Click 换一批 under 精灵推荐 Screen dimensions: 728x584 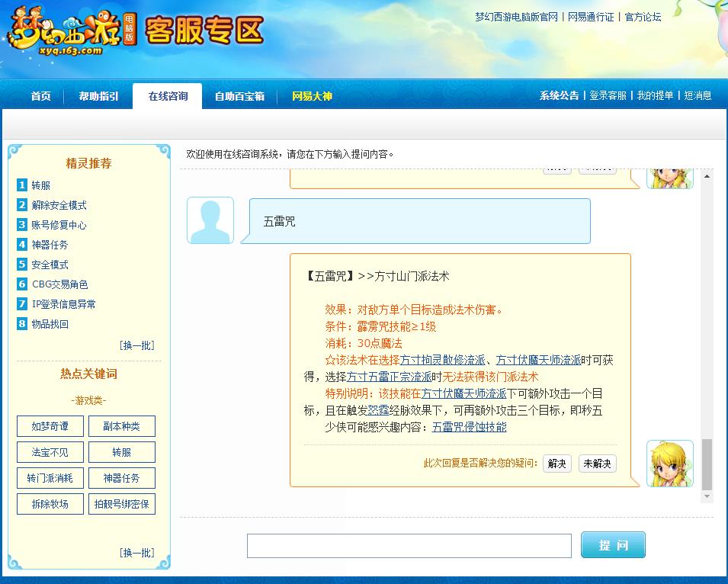point(137,345)
